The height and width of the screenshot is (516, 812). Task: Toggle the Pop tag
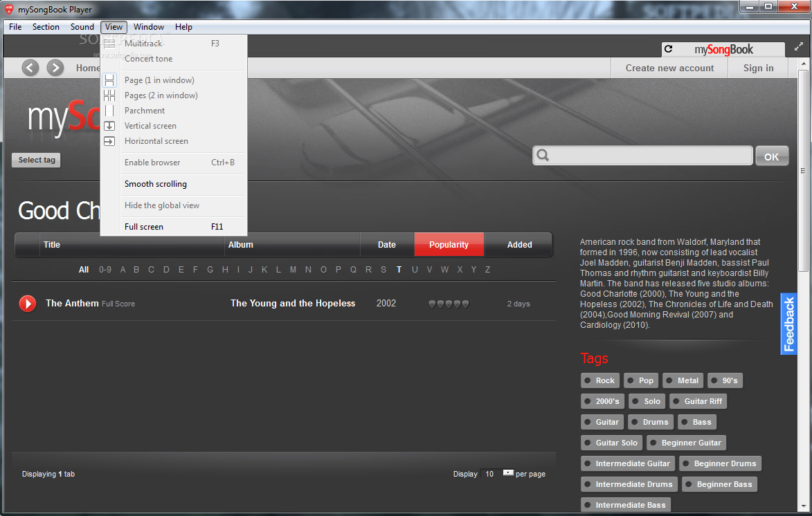coord(641,380)
